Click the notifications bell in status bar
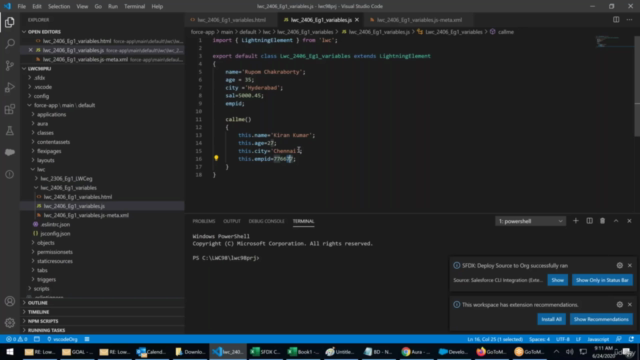The width and height of the screenshot is (640, 360). click(631, 339)
